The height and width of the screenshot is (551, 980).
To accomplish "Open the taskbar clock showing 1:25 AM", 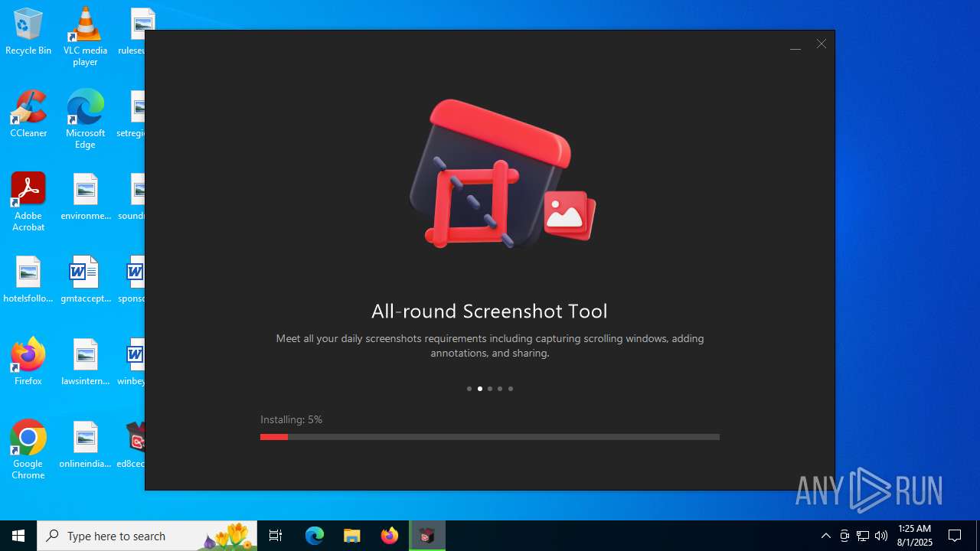I will click(915, 536).
